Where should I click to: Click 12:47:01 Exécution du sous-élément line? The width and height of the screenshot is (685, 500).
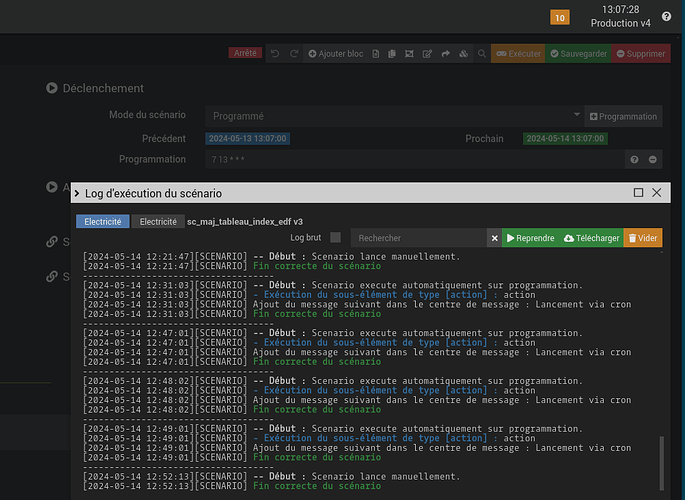(309, 342)
